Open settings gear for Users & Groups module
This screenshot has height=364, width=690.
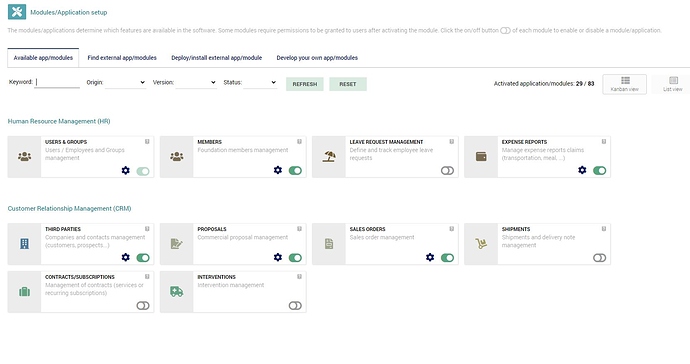tap(125, 170)
